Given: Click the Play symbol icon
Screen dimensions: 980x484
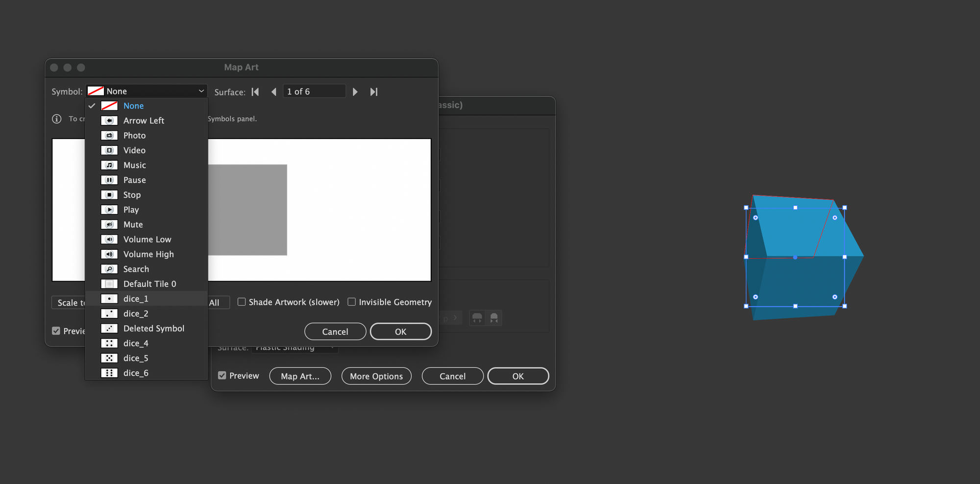Looking at the screenshot, I should pyautogui.click(x=109, y=210).
